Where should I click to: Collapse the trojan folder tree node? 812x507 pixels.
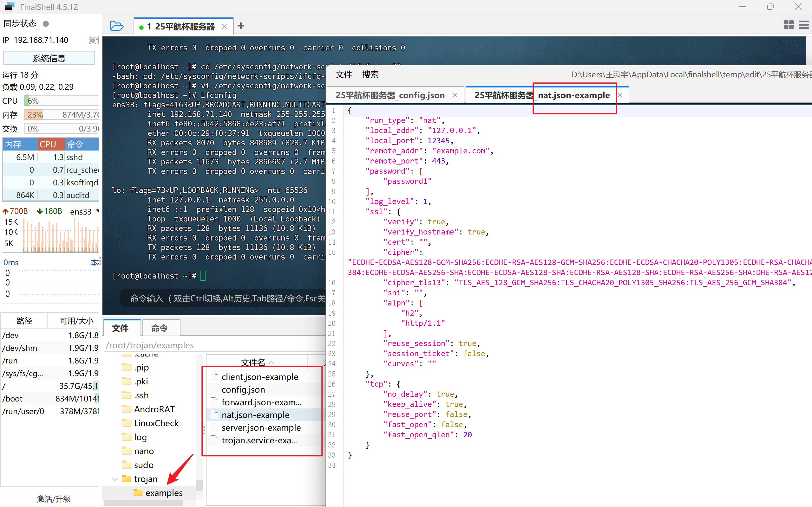[x=115, y=479]
